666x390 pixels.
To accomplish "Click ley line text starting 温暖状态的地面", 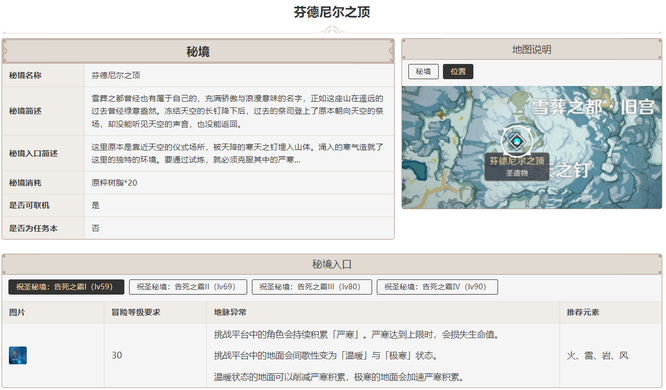I will pyautogui.click(x=339, y=377).
